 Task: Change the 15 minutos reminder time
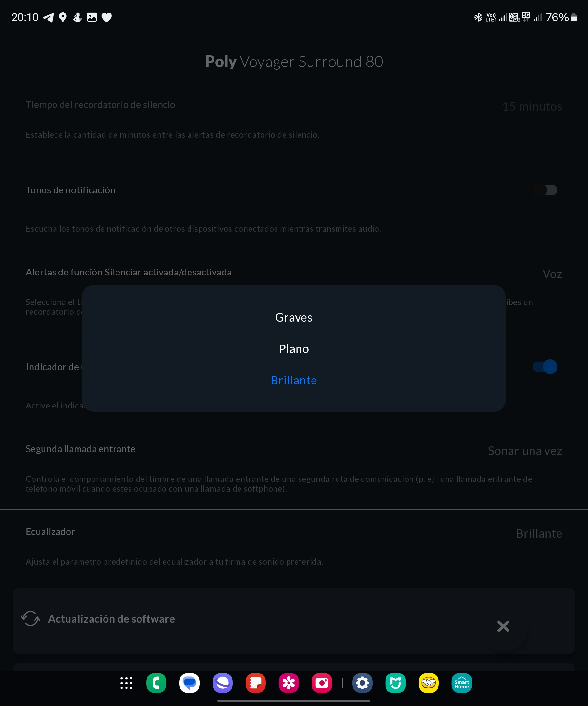pyautogui.click(x=532, y=106)
